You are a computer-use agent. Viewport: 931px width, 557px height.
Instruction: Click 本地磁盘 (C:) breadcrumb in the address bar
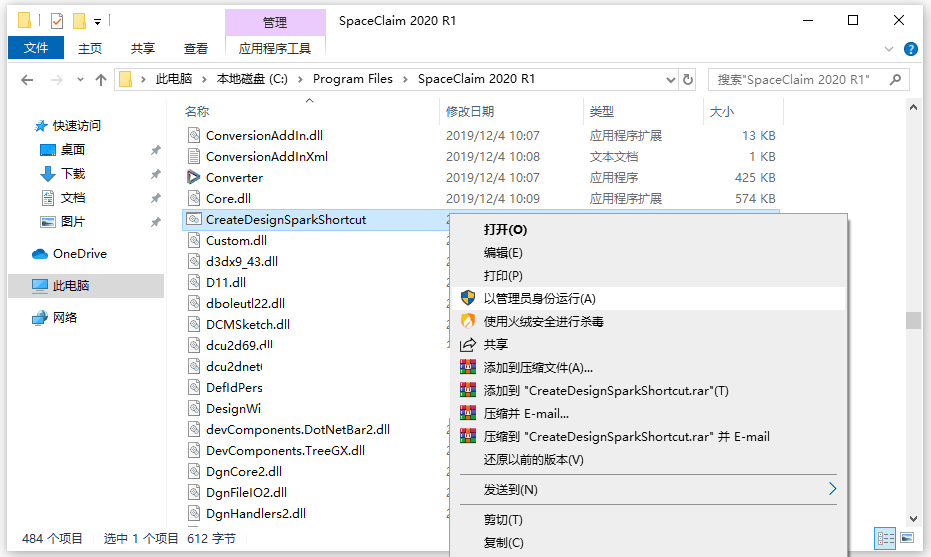coord(252,79)
